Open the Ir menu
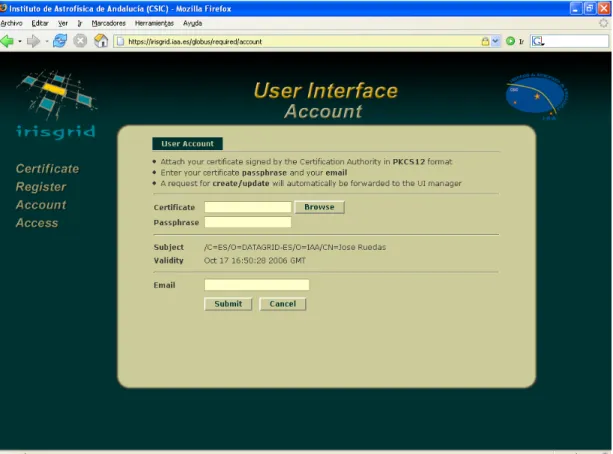 click(80, 23)
